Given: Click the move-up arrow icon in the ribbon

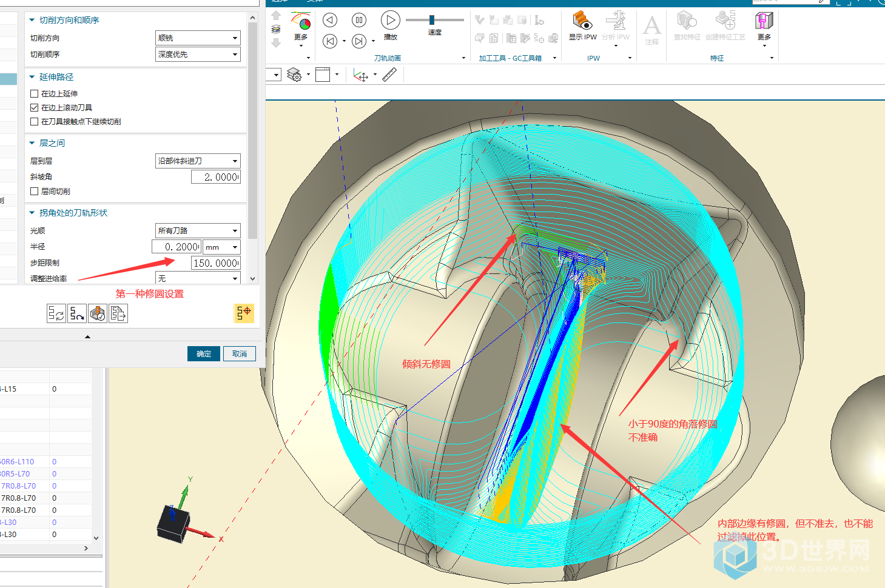Looking at the screenshot, I should pos(276,16).
